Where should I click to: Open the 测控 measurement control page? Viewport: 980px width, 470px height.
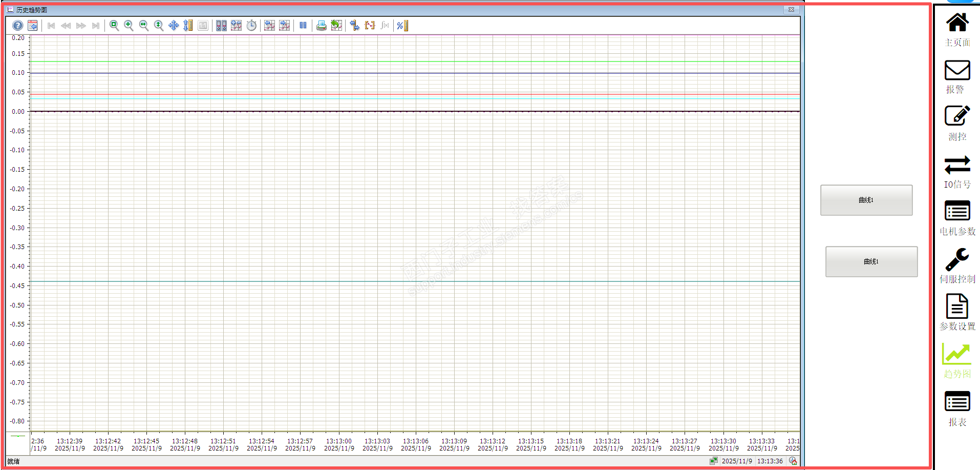click(957, 124)
